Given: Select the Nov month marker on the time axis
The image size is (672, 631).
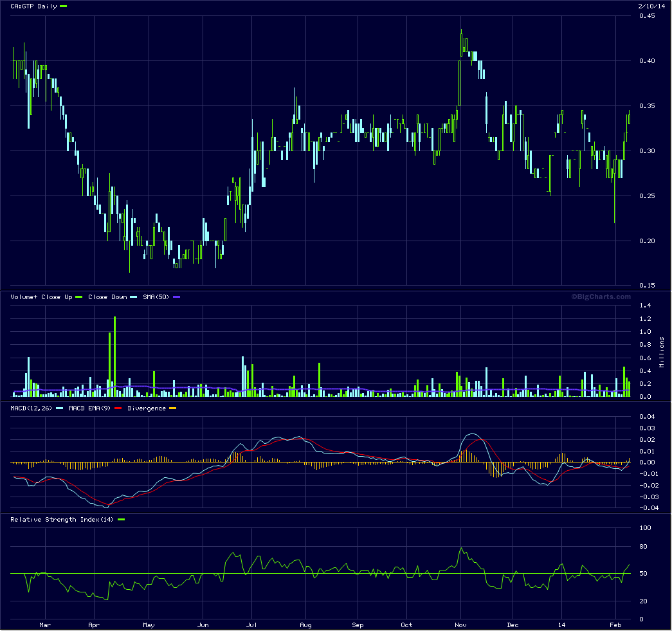Looking at the screenshot, I should click(x=460, y=625).
